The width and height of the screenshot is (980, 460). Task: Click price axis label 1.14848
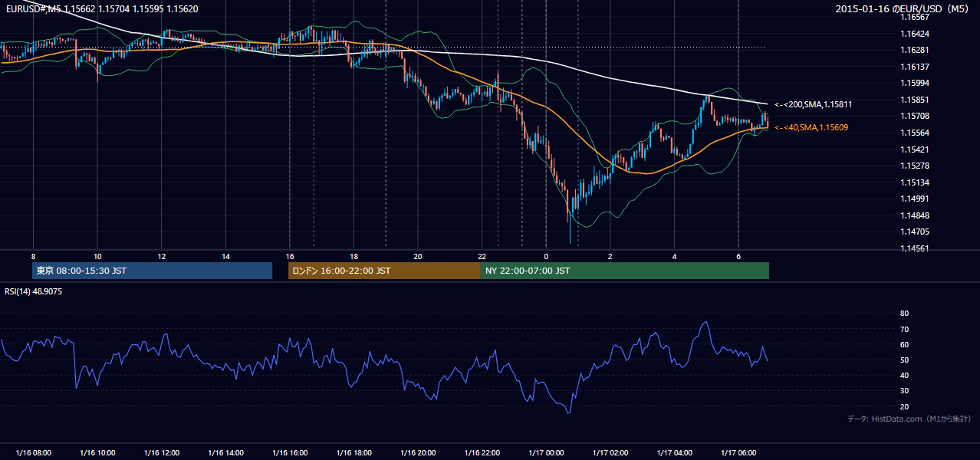pos(915,215)
